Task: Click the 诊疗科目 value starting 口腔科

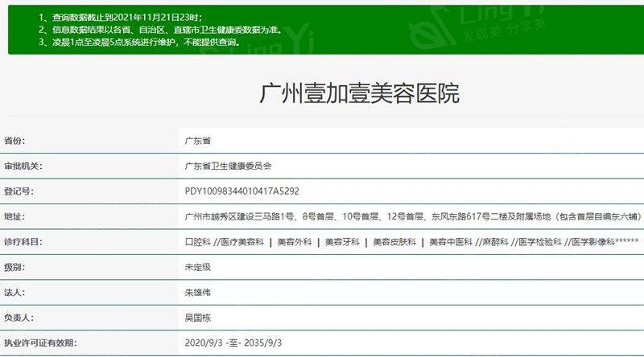Action: coord(411,242)
